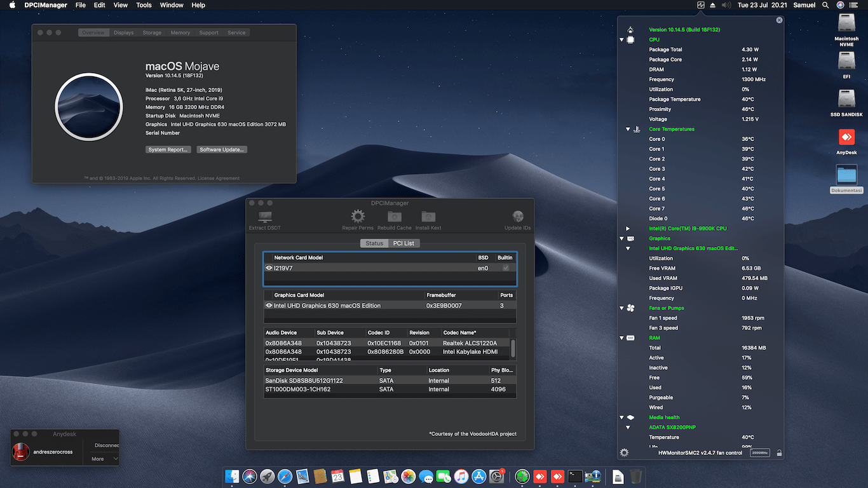Open the Memory tab in About This Mac
This screenshot has width=868, height=488.
pos(180,32)
